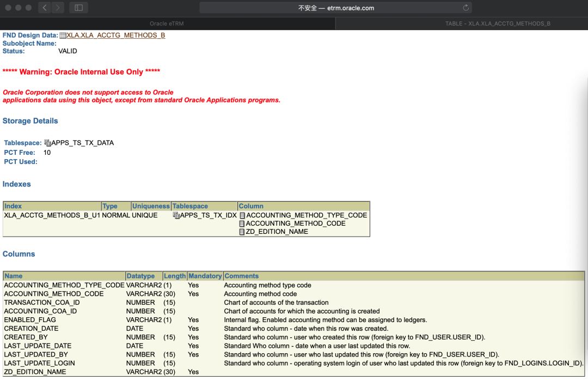Switch to the Oracle eTRM tab
Viewport: 588px width, 381px height.
coord(167,23)
